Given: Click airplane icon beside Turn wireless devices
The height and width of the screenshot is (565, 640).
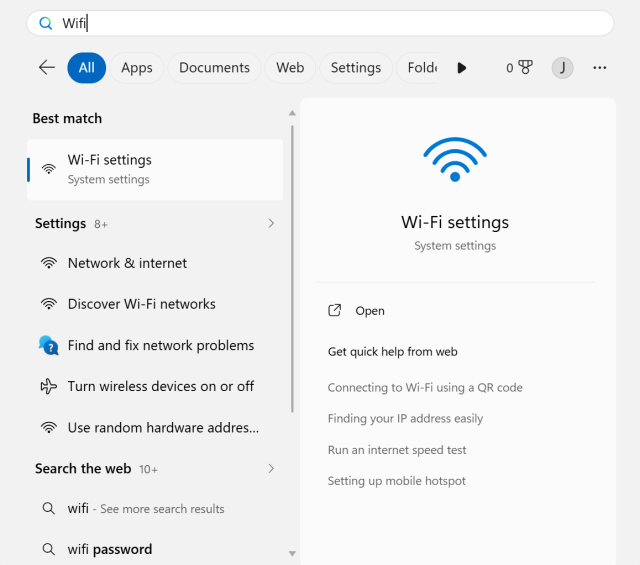Looking at the screenshot, I should [49, 386].
